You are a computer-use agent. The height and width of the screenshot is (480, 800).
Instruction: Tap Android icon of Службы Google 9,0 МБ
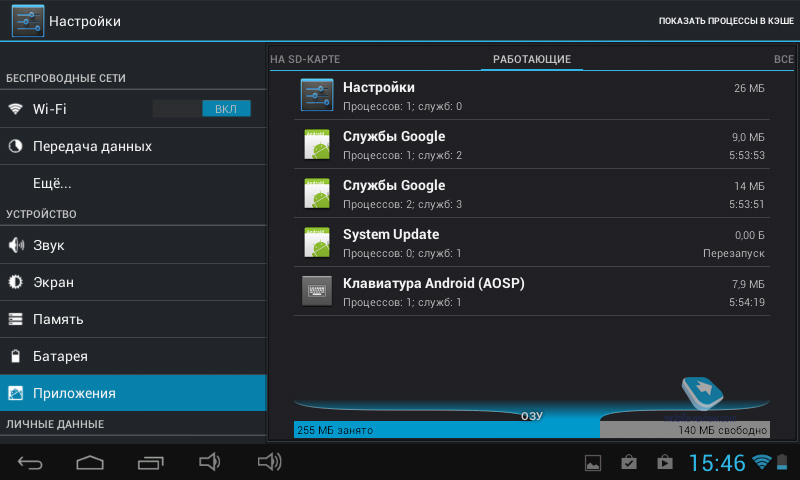317,144
